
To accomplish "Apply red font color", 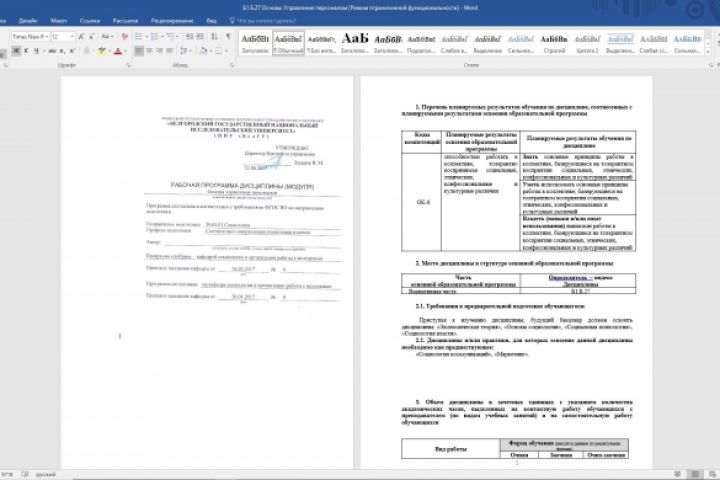I will (118, 51).
